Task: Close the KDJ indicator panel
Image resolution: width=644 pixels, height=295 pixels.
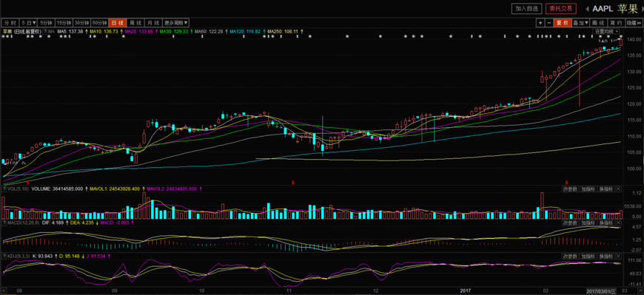Action: tap(619, 256)
